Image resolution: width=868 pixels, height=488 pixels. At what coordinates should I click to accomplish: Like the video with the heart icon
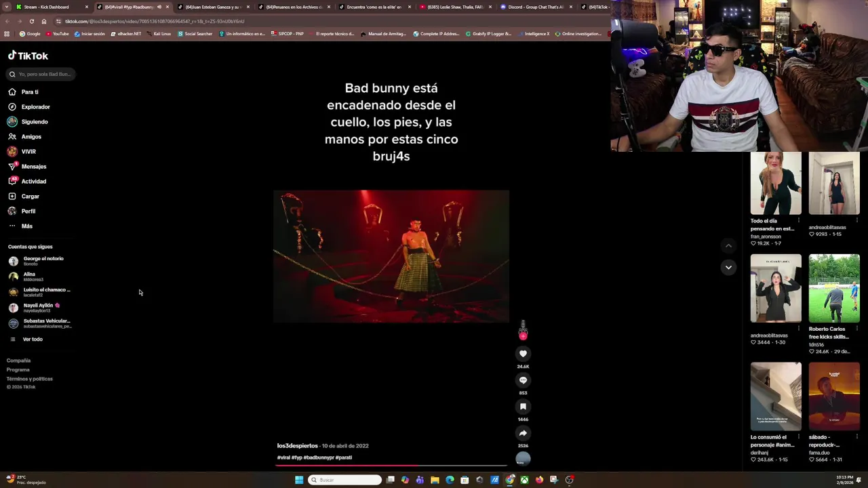[523, 353]
